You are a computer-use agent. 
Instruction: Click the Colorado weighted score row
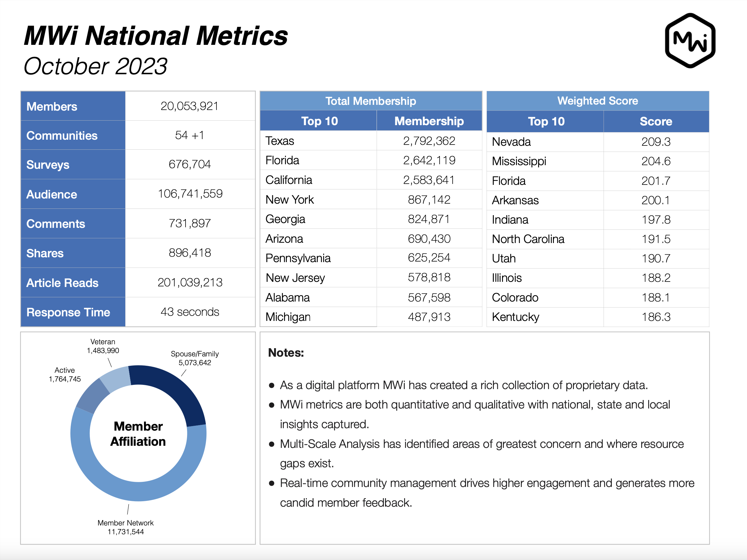click(598, 297)
